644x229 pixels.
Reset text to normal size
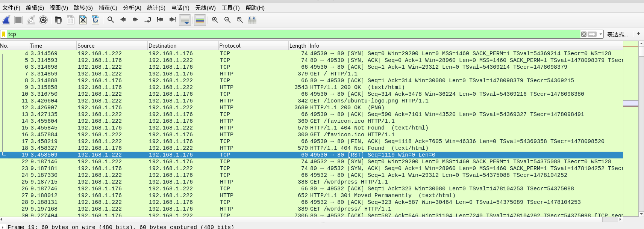click(240, 20)
